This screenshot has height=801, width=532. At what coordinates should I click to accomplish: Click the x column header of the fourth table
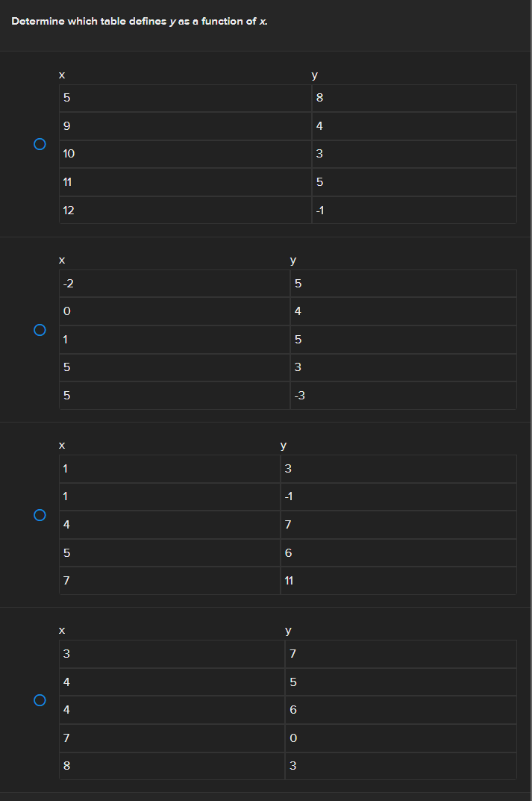click(x=62, y=630)
